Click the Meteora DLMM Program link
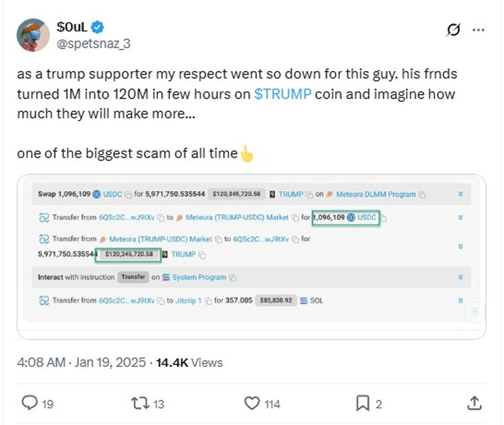Screen dimensions: 504x425 point(376,195)
